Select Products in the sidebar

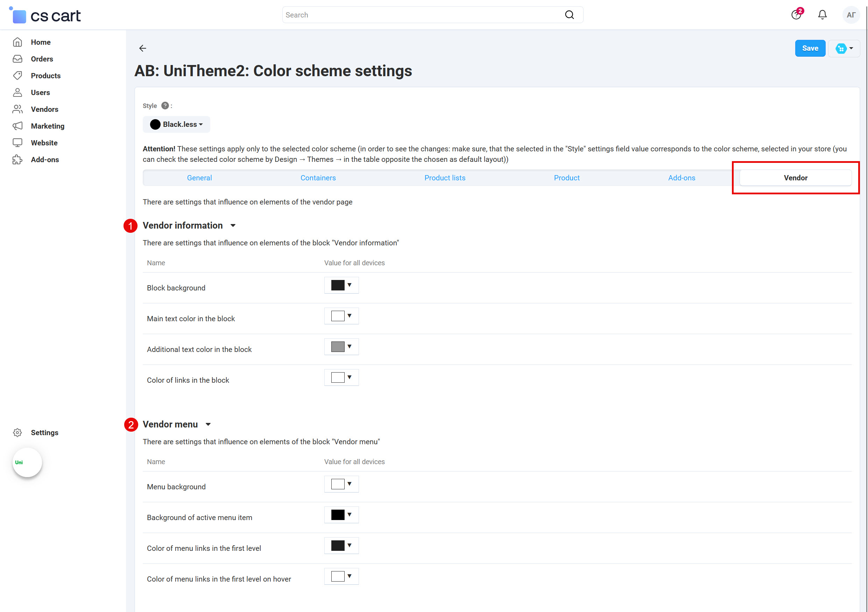pos(45,75)
